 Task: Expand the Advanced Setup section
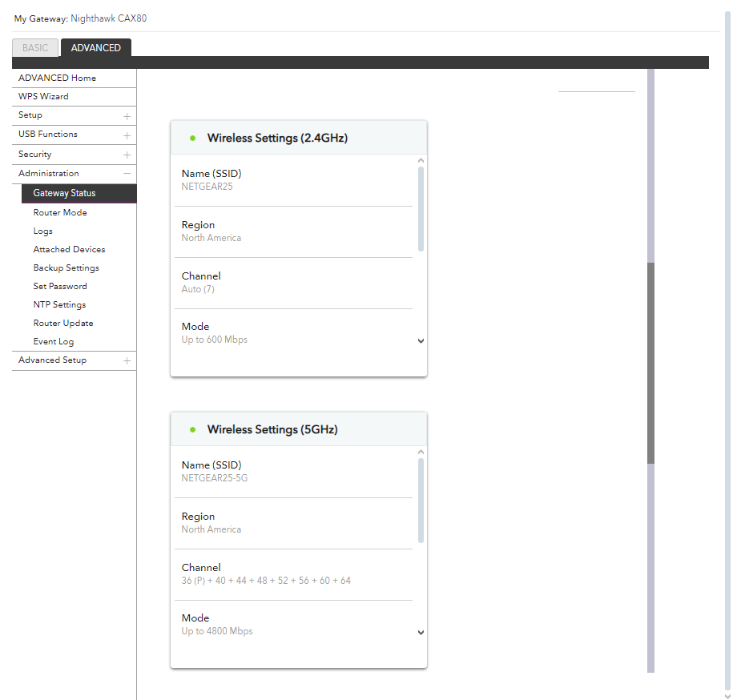pyautogui.click(x=75, y=360)
